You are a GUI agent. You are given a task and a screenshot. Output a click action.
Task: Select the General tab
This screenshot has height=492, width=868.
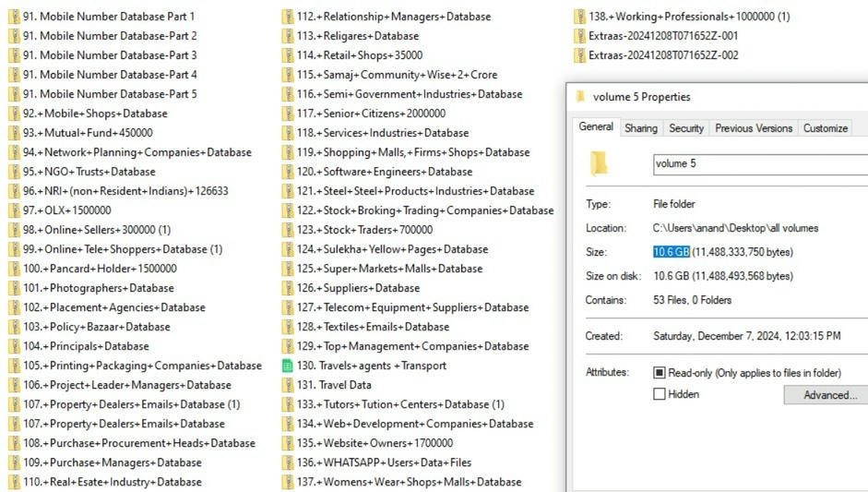(x=596, y=126)
